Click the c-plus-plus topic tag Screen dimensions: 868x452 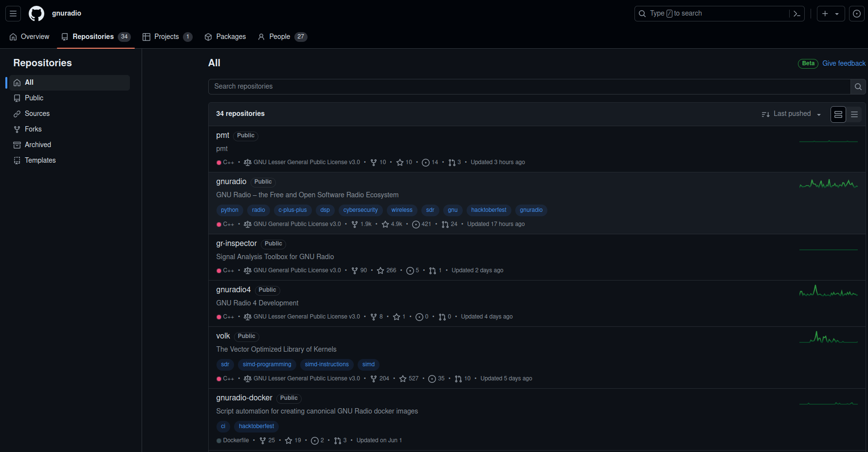(x=292, y=210)
